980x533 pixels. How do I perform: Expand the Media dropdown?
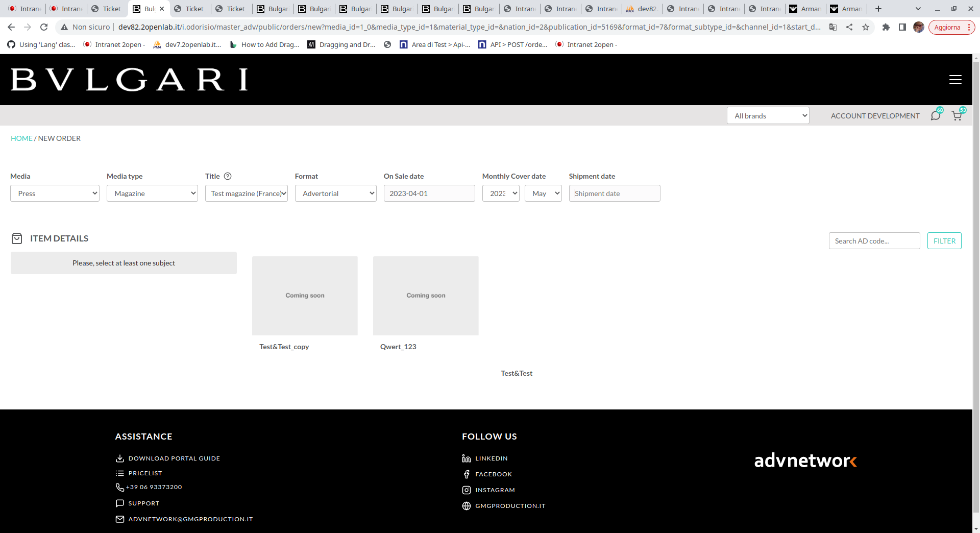click(55, 193)
